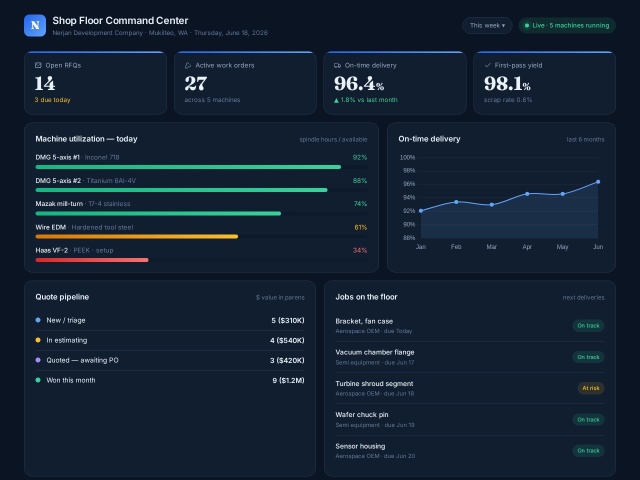Click the At risk badge for Turbine shroud segment
The width and height of the screenshot is (640, 480).
pyautogui.click(x=591, y=388)
